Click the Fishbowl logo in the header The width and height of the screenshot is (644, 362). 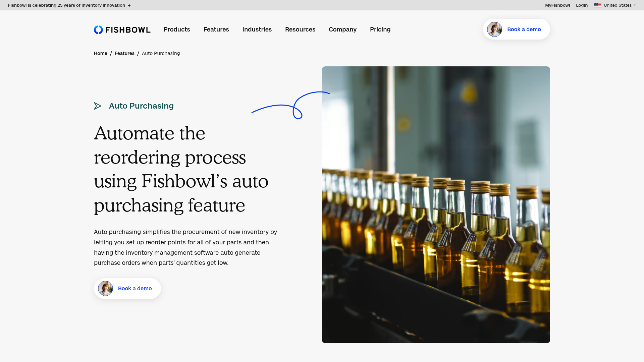[122, 29]
